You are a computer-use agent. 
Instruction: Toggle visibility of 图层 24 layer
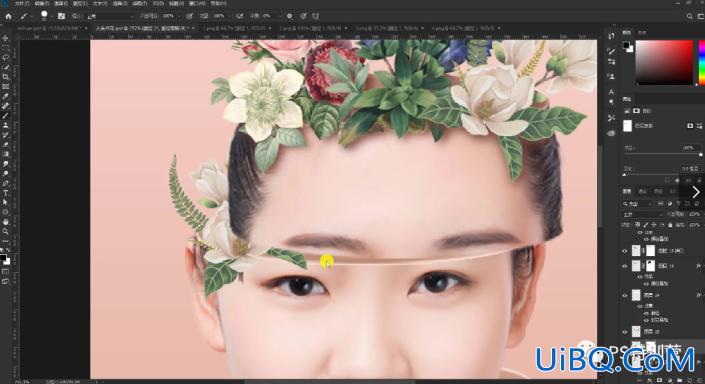(625, 296)
